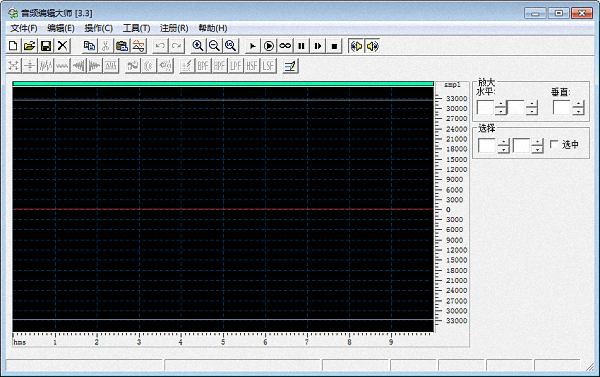Increase the first 选择 spinner value

(503, 142)
